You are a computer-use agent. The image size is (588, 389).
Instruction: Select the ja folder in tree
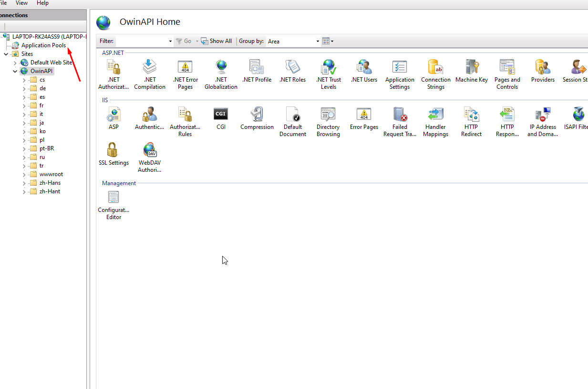pyautogui.click(x=42, y=123)
